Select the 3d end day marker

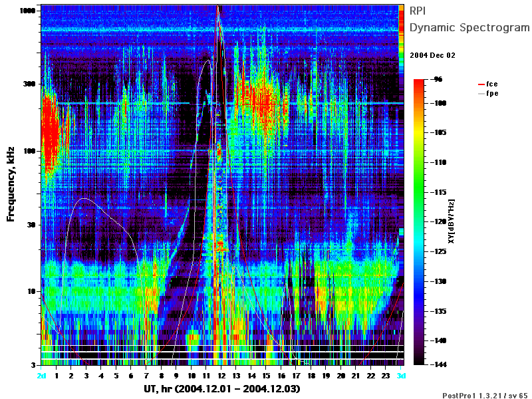click(x=401, y=376)
